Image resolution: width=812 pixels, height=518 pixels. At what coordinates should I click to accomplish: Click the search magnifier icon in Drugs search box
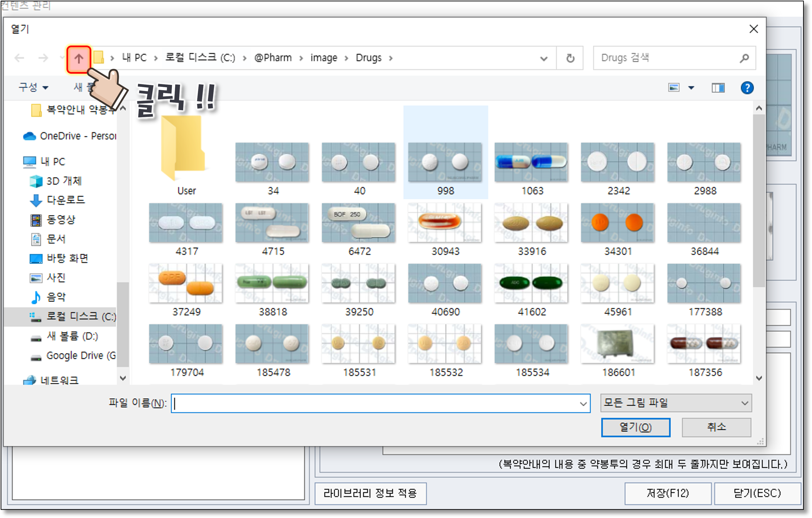(744, 58)
